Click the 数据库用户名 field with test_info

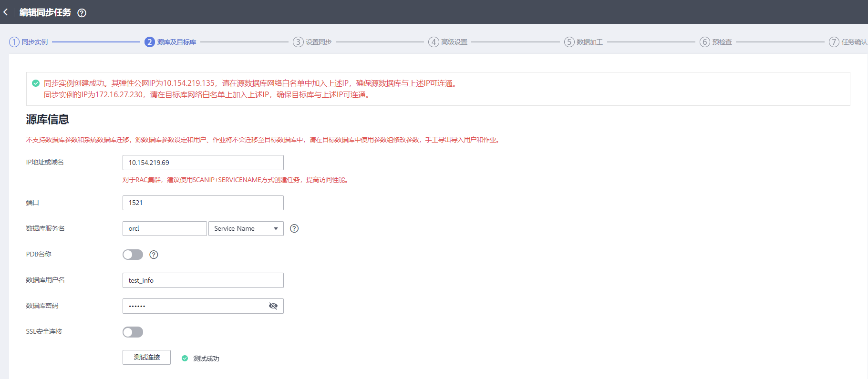[203, 280]
